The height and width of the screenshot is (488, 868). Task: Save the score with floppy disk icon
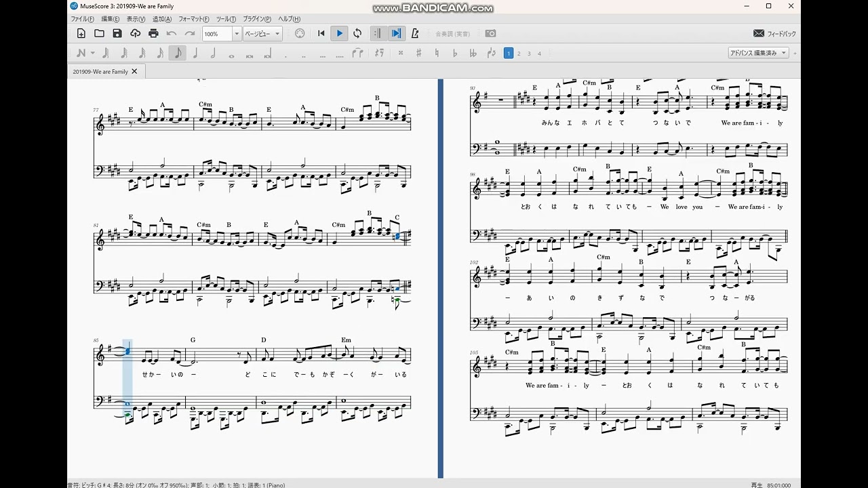click(117, 33)
